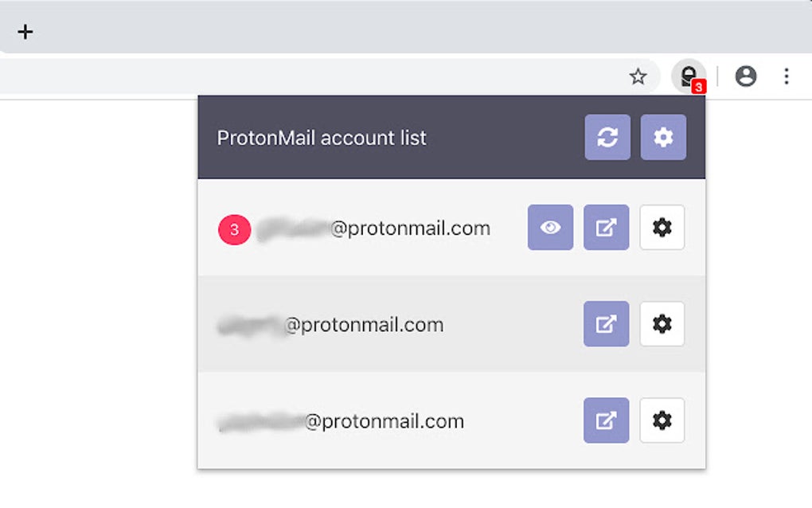
Task: Open the extension settings gear in the header
Action: click(x=662, y=137)
